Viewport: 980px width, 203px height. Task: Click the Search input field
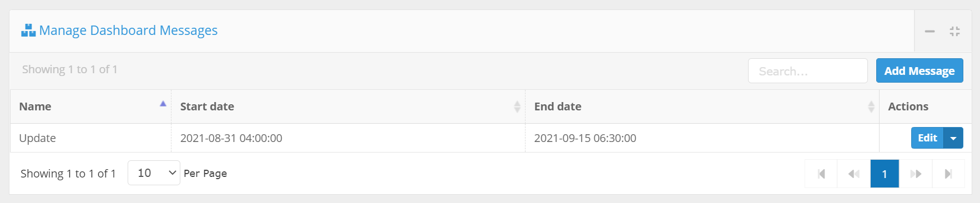tap(807, 71)
